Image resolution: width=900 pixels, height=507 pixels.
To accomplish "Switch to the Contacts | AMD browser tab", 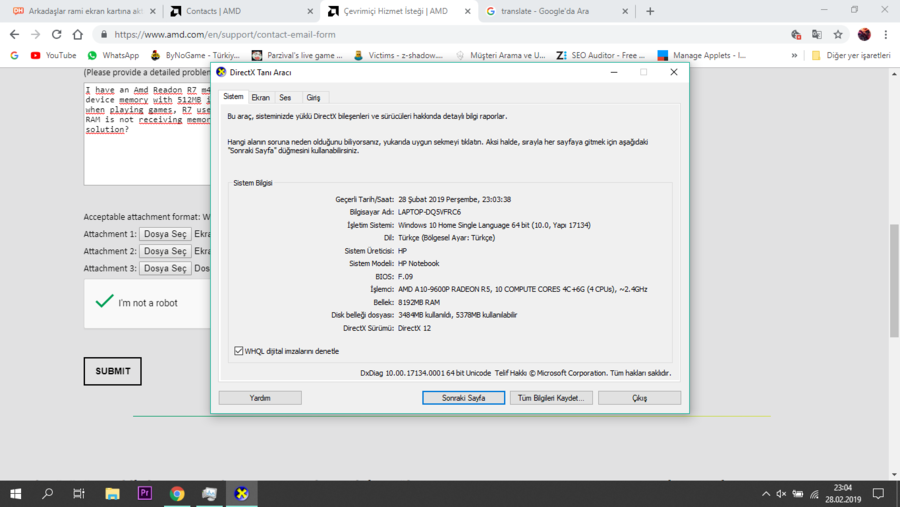I will click(241, 11).
